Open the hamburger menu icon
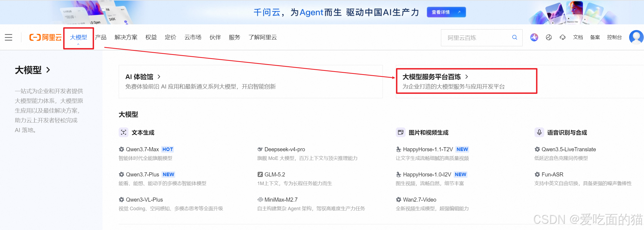644x230 pixels. tap(9, 37)
